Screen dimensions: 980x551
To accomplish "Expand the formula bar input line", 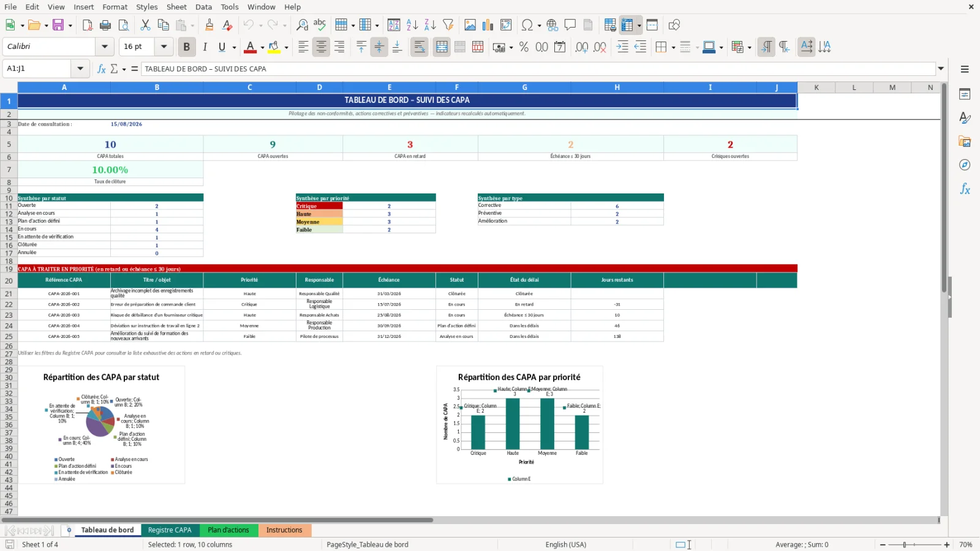I will click(941, 69).
